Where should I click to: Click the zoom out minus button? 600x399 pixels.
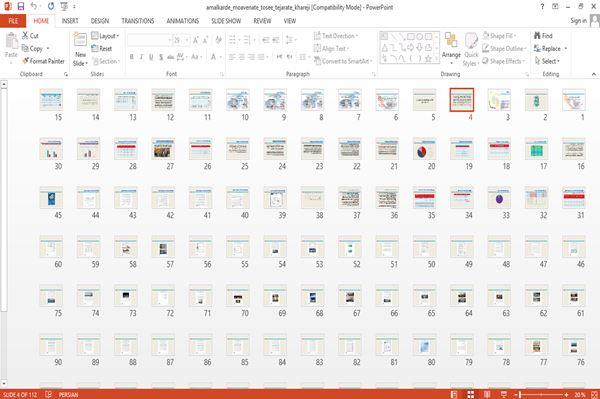click(516, 394)
